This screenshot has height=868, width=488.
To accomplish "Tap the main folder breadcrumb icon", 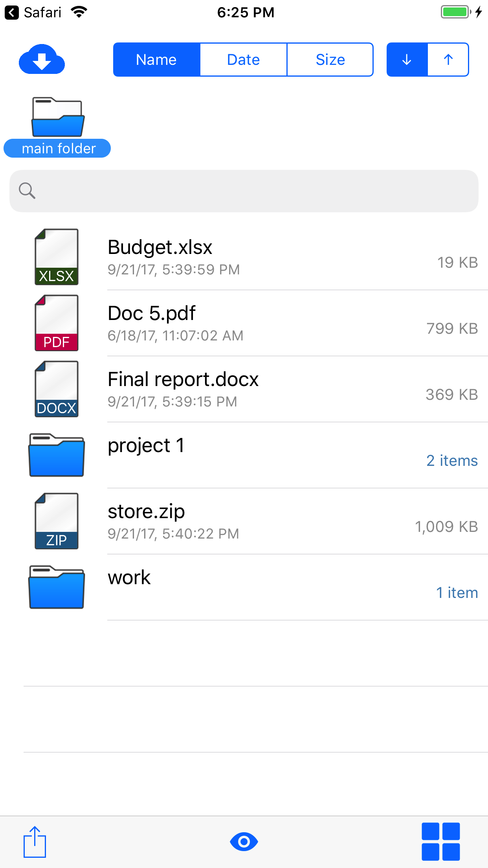I will tap(58, 117).
